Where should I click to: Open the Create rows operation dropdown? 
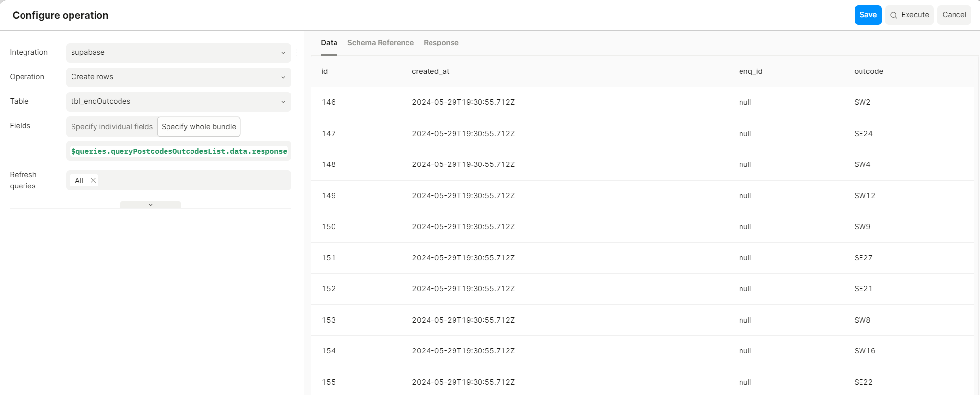point(179,77)
